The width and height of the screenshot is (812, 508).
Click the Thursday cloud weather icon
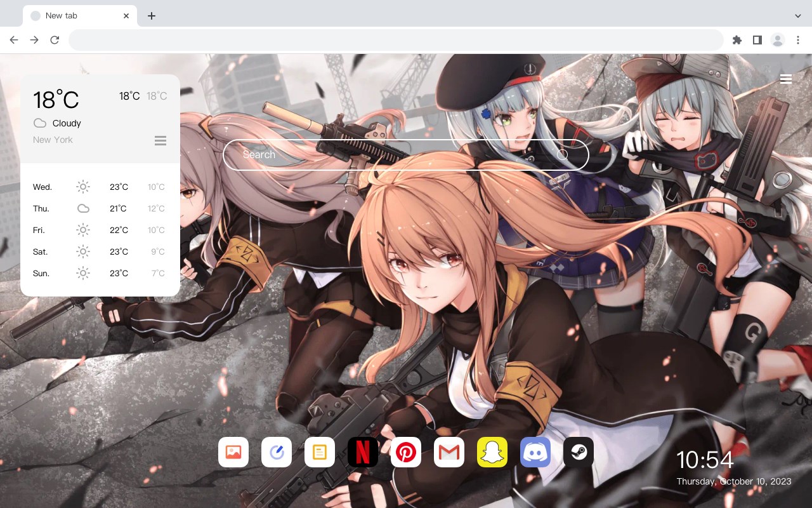pos(83,208)
